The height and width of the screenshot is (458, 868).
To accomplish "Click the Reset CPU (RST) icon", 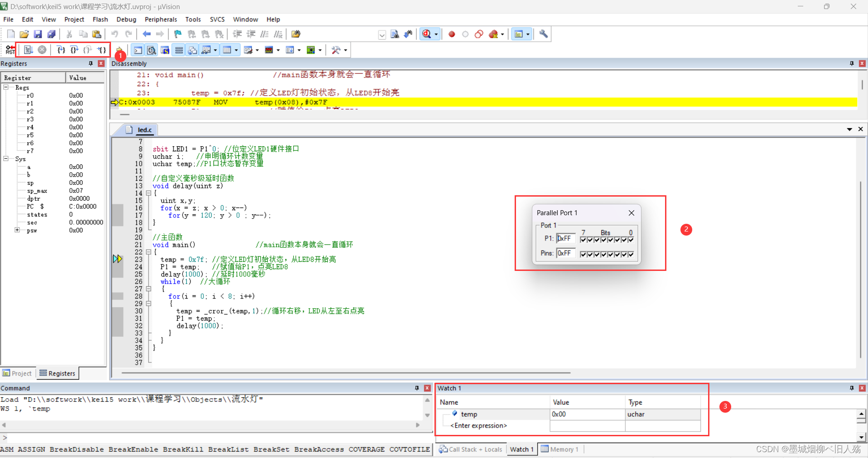I will 10,50.
